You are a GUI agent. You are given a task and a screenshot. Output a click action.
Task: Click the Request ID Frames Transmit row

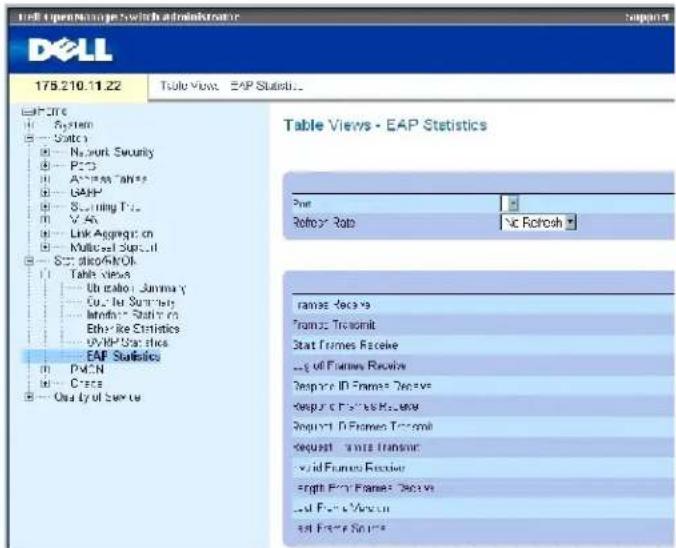(482, 427)
